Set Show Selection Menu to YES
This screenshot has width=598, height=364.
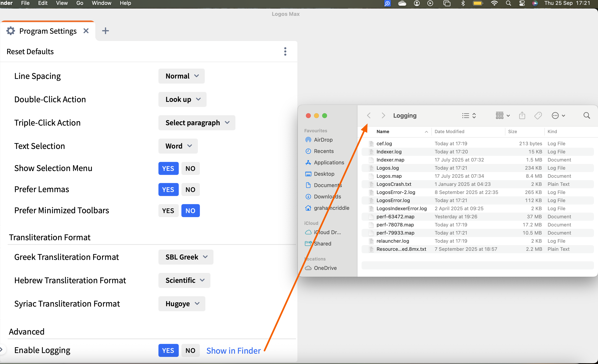coord(168,168)
